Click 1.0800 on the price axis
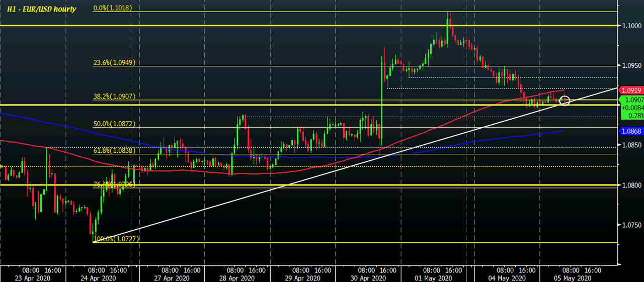644x282 pixels. [x=632, y=185]
